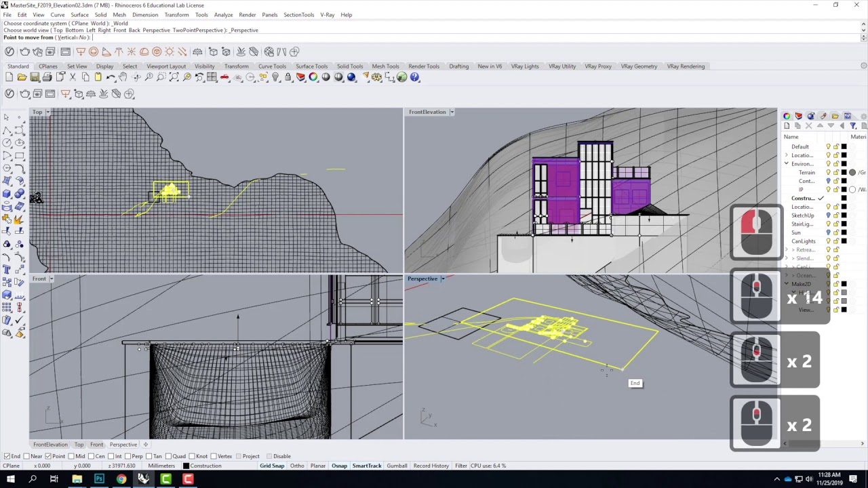Image resolution: width=868 pixels, height=488 pixels.
Task: Expand the Make2D layer group
Action: click(785, 283)
